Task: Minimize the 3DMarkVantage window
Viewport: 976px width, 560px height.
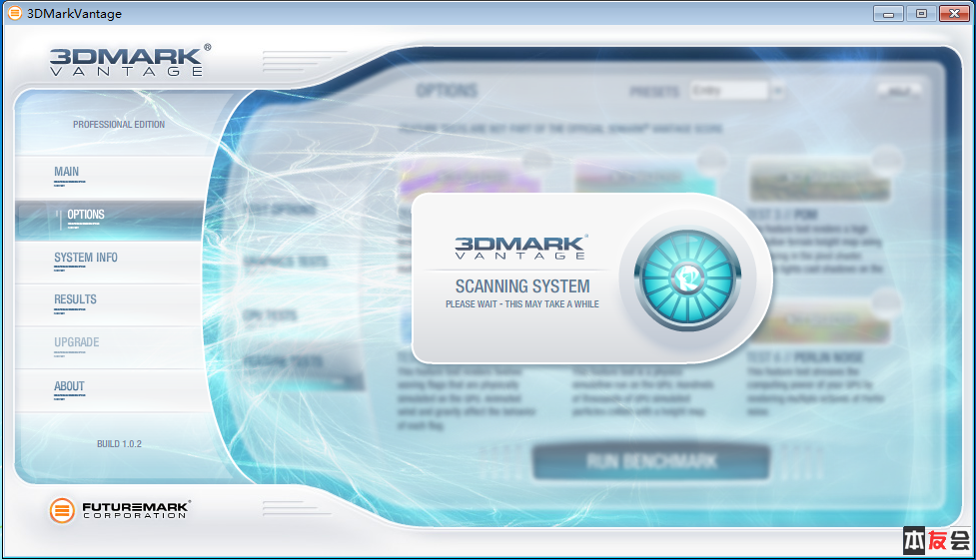Action: 888,14
